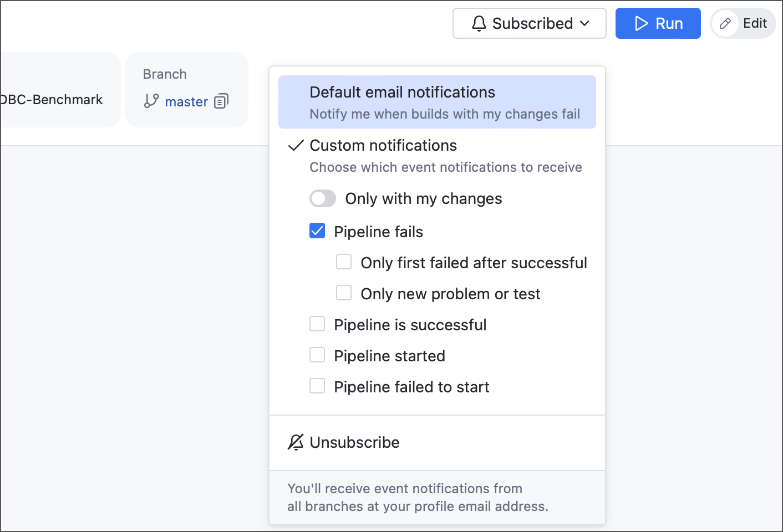Click the crossed-bell icon beside Unsubscribe

(296, 442)
